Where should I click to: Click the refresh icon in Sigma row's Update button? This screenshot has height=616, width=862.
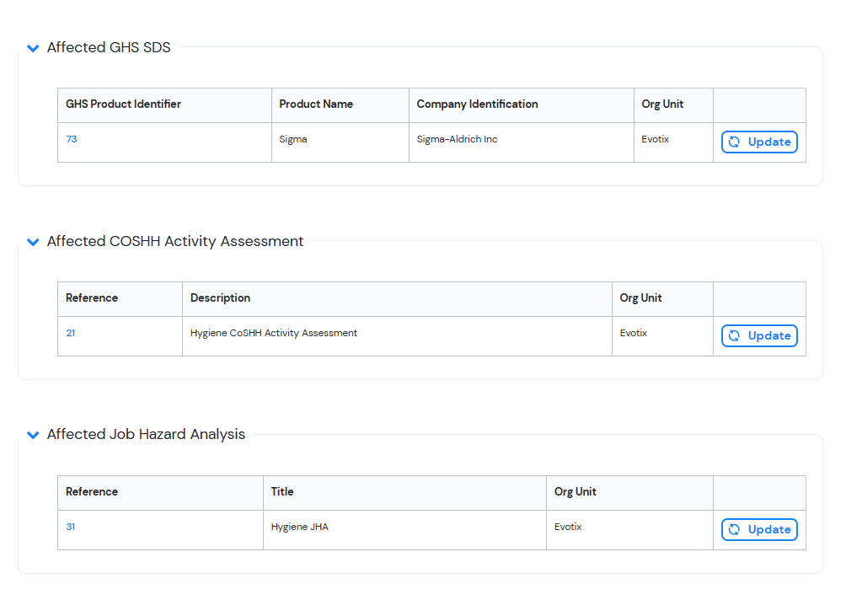[734, 142]
